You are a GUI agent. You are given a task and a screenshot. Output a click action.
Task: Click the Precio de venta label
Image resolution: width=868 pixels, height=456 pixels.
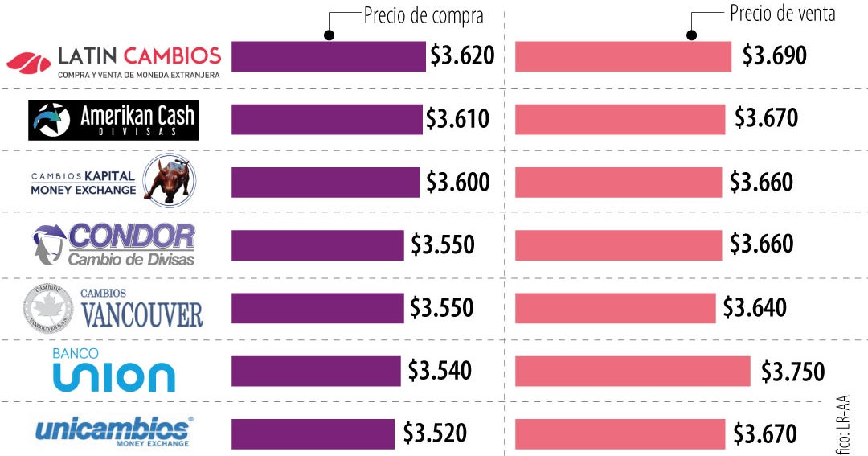tap(782, 14)
